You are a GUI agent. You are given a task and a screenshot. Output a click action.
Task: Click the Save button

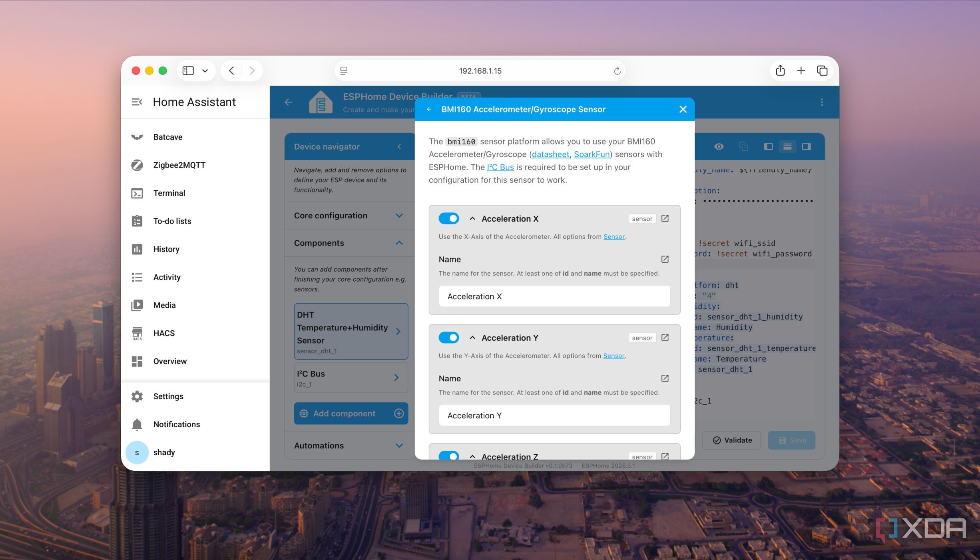pyautogui.click(x=791, y=440)
